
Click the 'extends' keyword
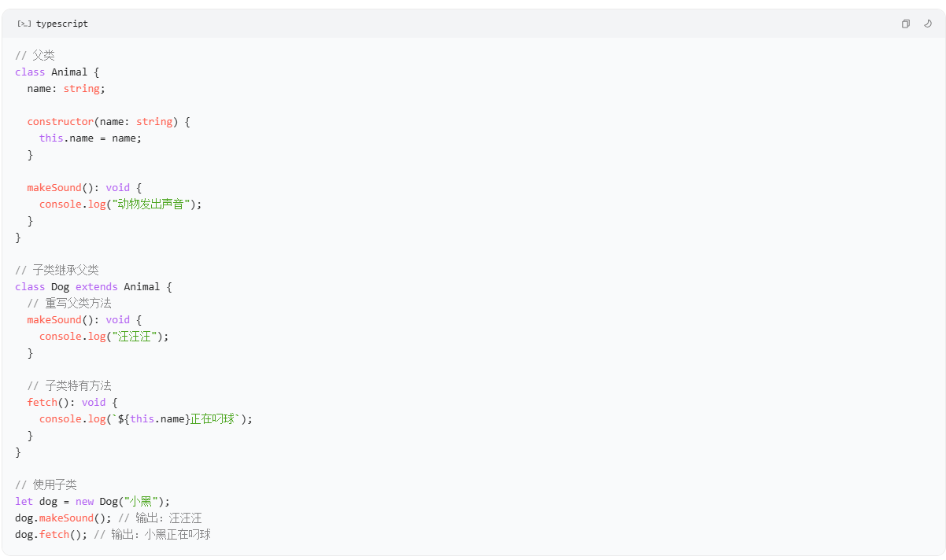tap(97, 286)
